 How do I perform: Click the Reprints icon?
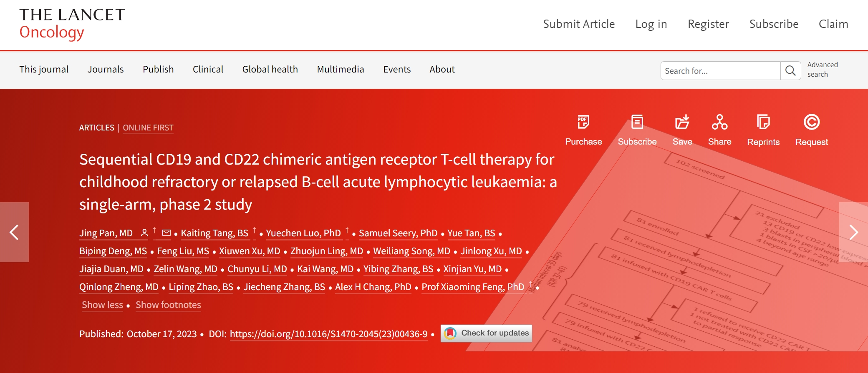pos(763,122)
